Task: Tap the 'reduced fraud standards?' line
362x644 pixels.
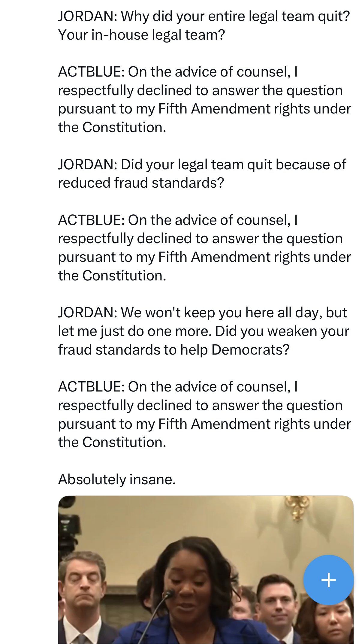Action: (x=141, y=183)
